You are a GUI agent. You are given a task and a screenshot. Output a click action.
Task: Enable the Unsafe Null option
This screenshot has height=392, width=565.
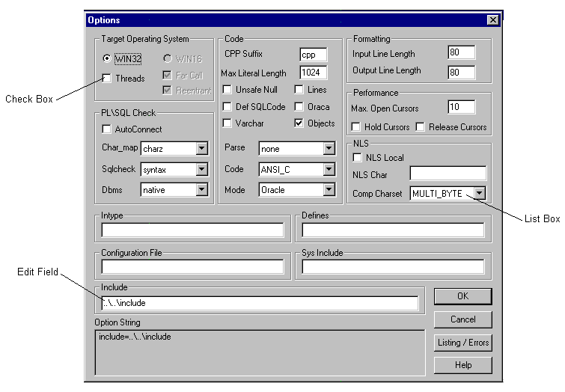pyautogui.click(x=227, y=90)
